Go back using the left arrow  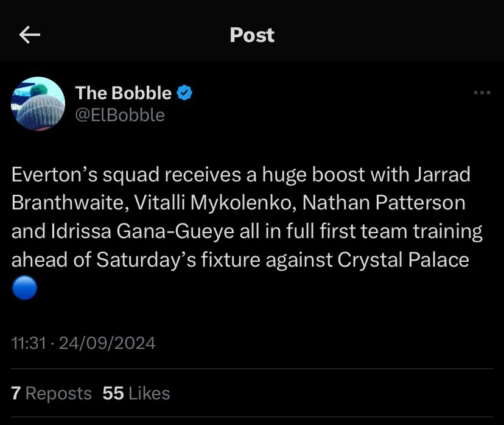[x=30, y=35]
